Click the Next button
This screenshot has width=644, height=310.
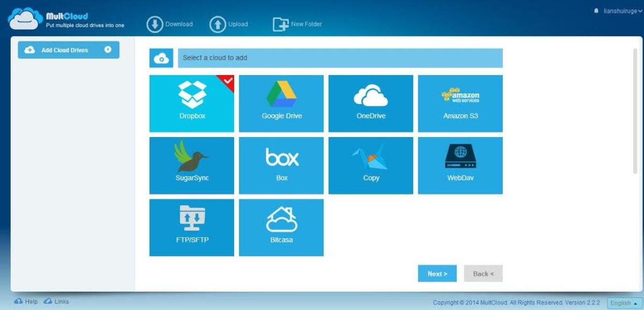(x=437, y=273)
